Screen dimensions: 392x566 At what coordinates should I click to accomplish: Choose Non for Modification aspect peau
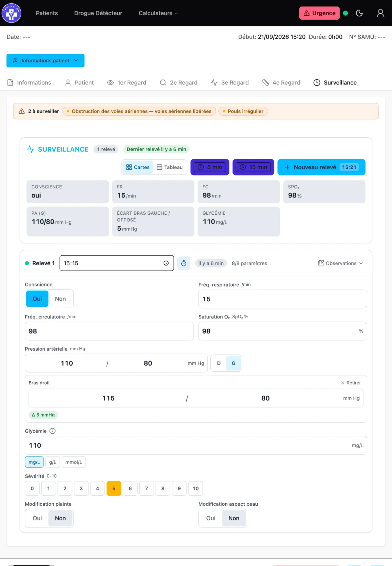coord(234,518)
